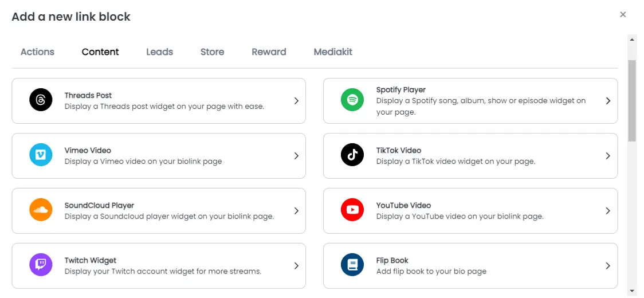Switch to the Leads tab
Image resolution: width=644 pixels, height=298 pixels.
159,52
